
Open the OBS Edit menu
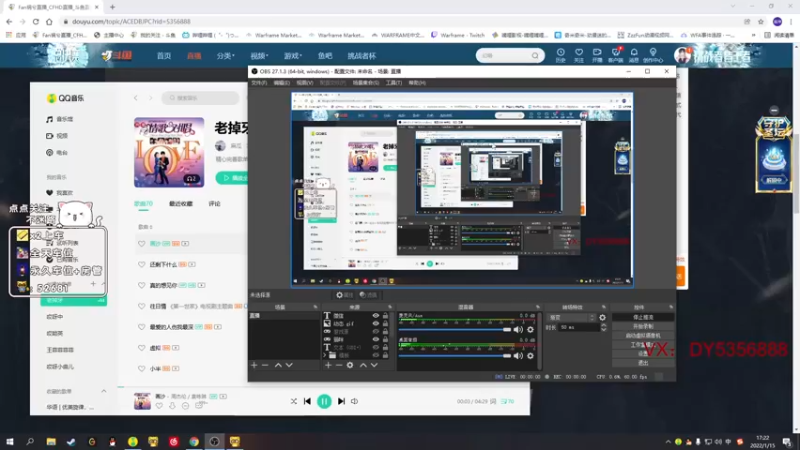tap(281, 83)
